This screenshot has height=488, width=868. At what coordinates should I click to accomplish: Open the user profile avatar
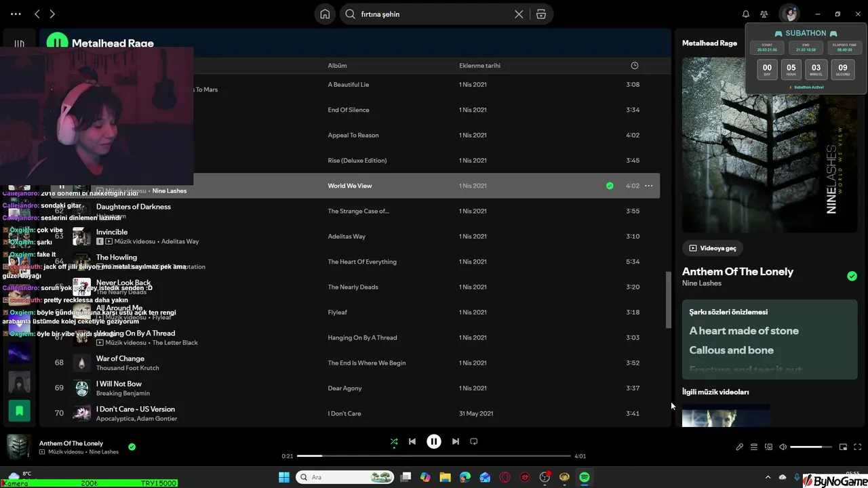click(x=789, y=14)
